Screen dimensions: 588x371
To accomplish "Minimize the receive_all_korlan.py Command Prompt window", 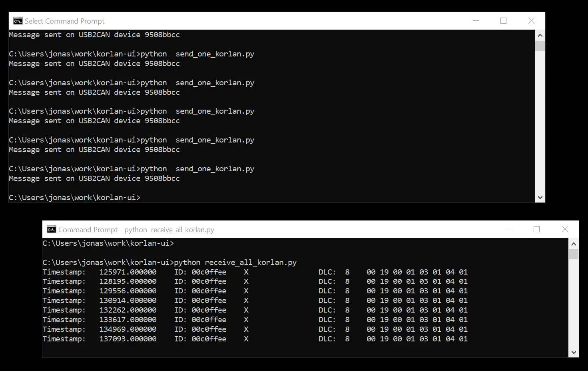I will (509, 229).
